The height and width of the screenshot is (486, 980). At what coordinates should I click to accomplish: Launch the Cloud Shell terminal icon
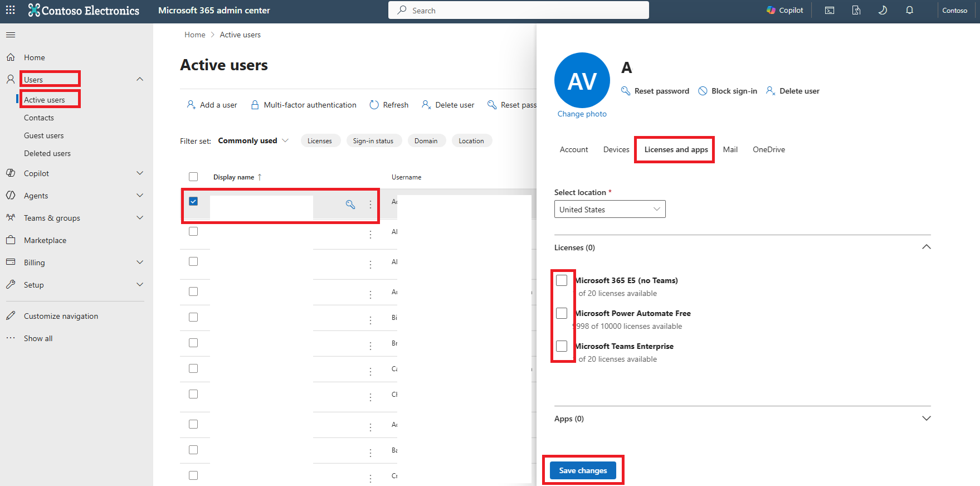click(x=830, y=11)
